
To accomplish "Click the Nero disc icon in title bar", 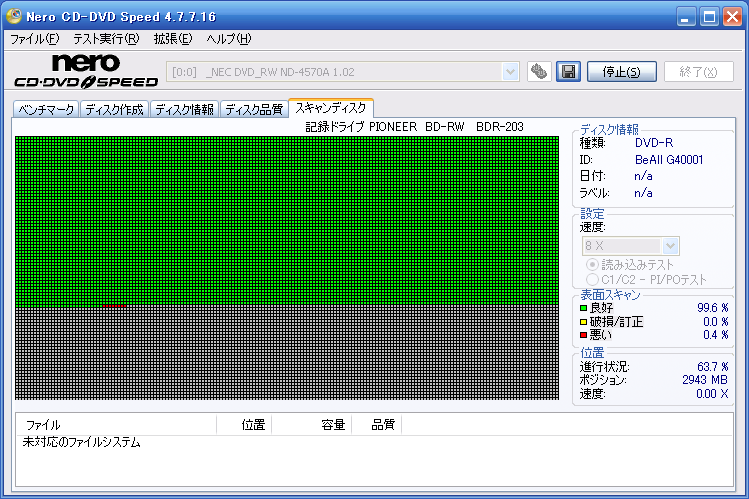I will [14, 16].
